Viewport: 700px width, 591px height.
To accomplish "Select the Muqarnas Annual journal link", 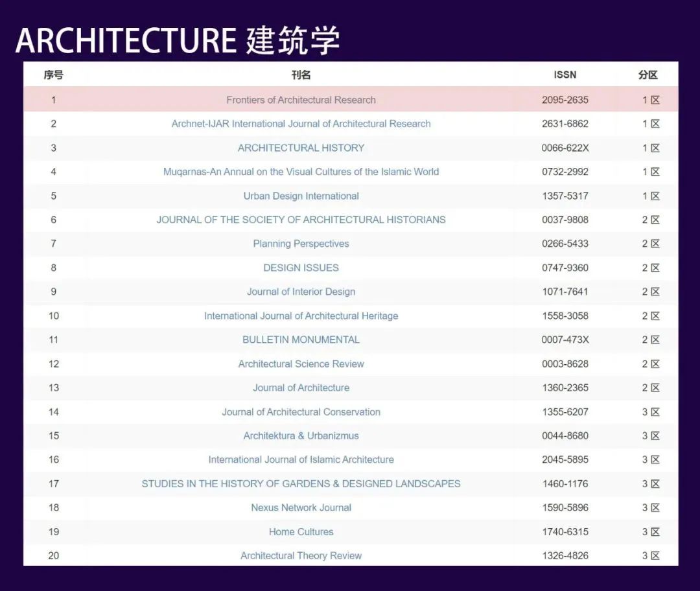I will (301, 172).
